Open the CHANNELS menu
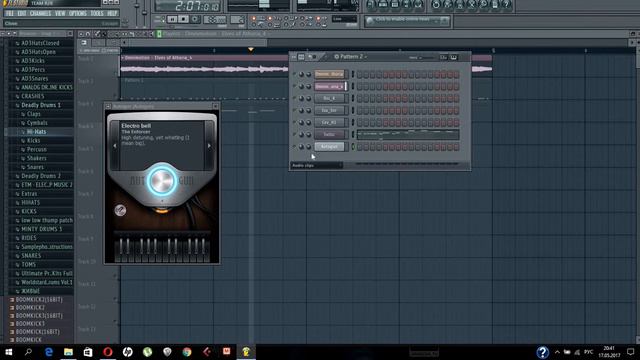 pyautogui.click(x=40, y=13)
